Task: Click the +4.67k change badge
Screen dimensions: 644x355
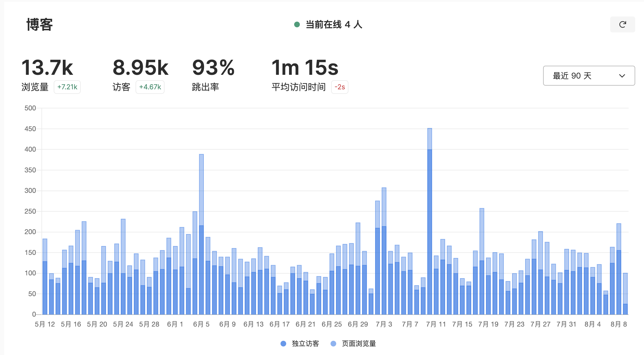Action: click(x=150, y=87)
